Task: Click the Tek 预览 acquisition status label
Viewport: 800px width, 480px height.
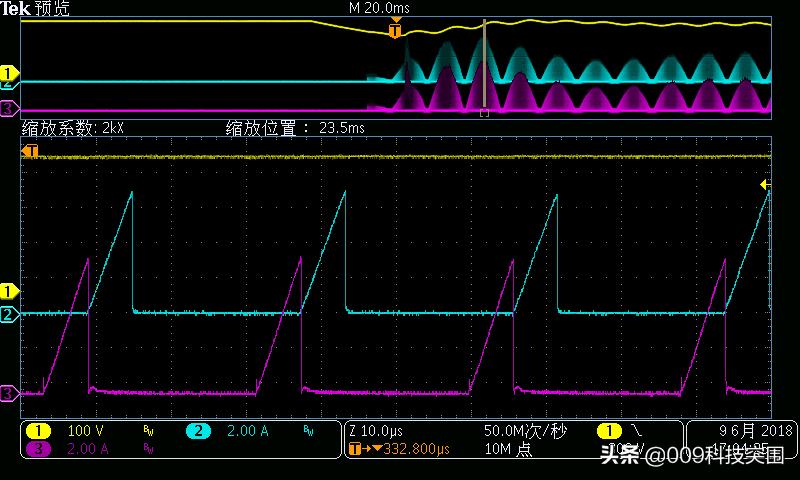Action: (35, 8)
